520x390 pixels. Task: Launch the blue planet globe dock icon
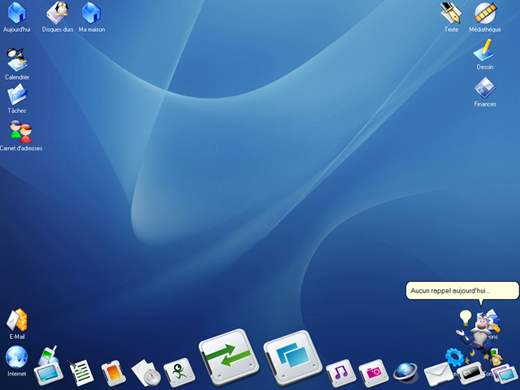click(x=405, y=373)
